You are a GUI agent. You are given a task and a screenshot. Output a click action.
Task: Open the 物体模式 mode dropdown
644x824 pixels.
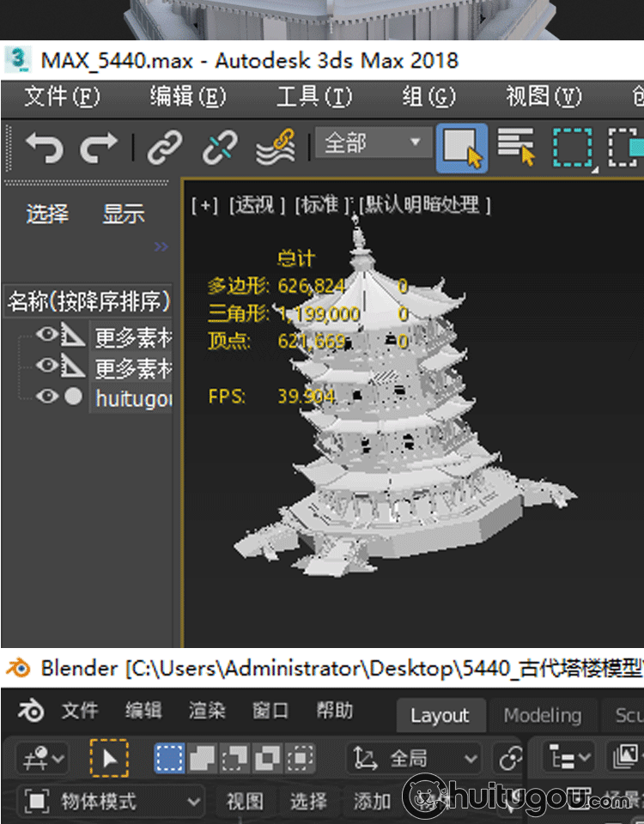point(111,802)
